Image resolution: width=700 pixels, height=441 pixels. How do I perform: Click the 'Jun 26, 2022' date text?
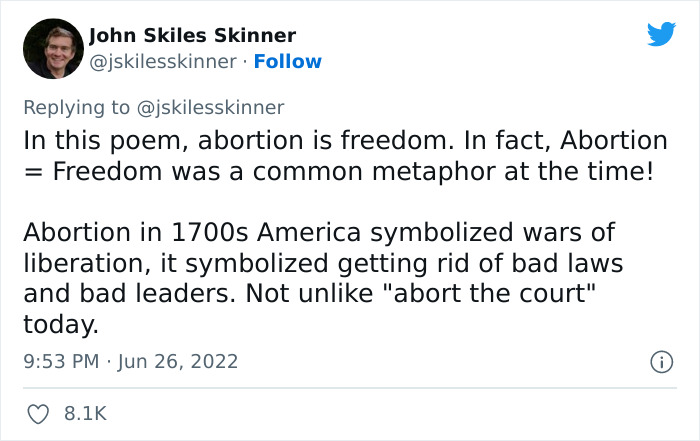click(x=177, y=361)
